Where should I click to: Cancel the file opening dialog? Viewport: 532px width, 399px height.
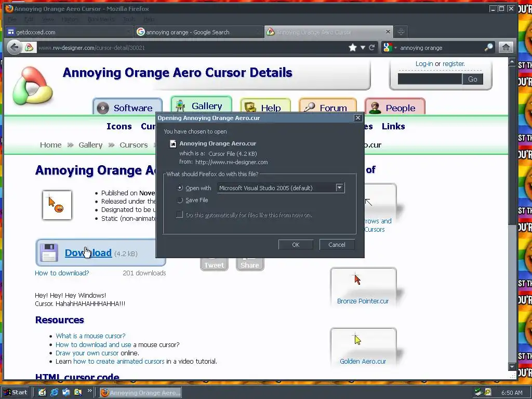coord(337,245)
